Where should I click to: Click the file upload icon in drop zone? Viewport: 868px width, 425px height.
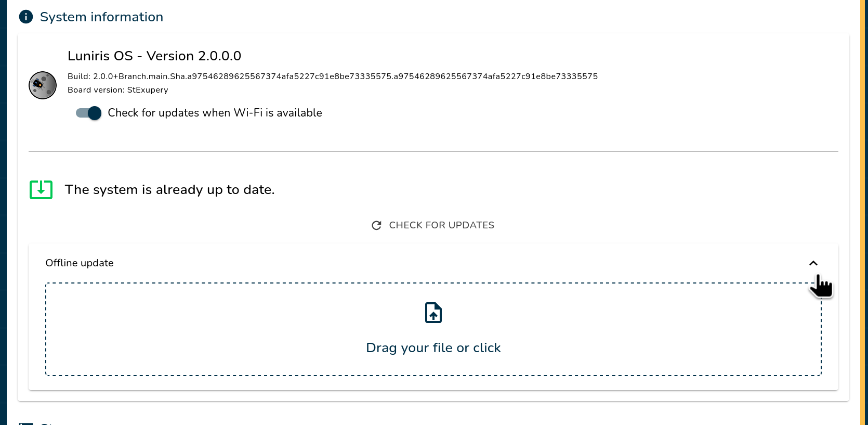(433, 313)
